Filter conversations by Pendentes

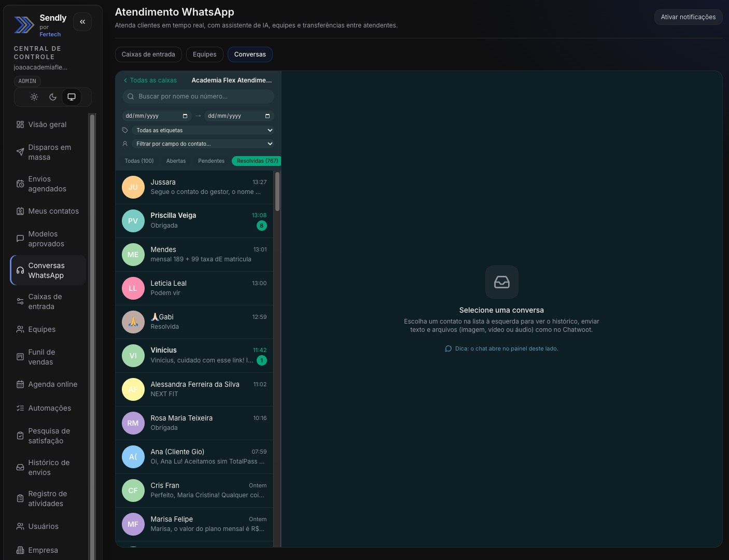pos(211,161)
